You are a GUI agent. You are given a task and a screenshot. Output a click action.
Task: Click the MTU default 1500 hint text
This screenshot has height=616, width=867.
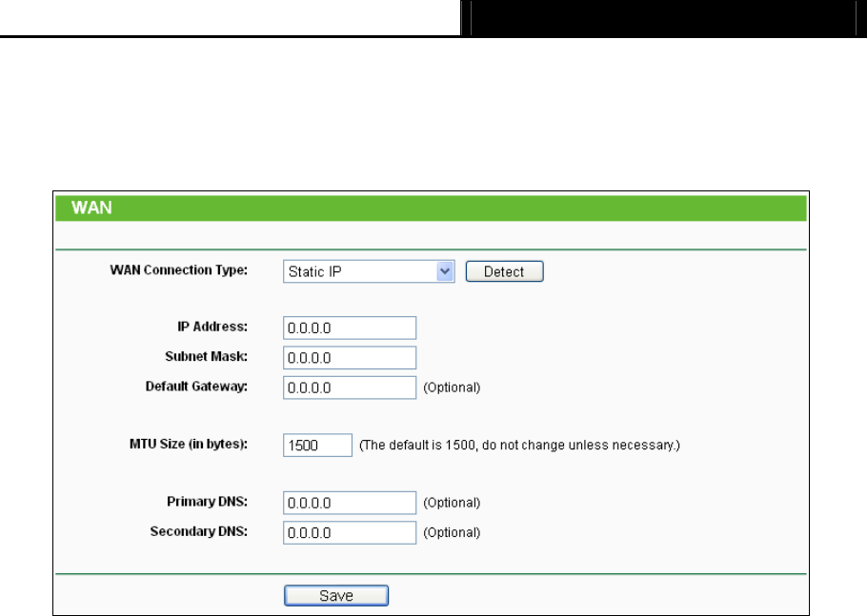click(x=519, y=446)
